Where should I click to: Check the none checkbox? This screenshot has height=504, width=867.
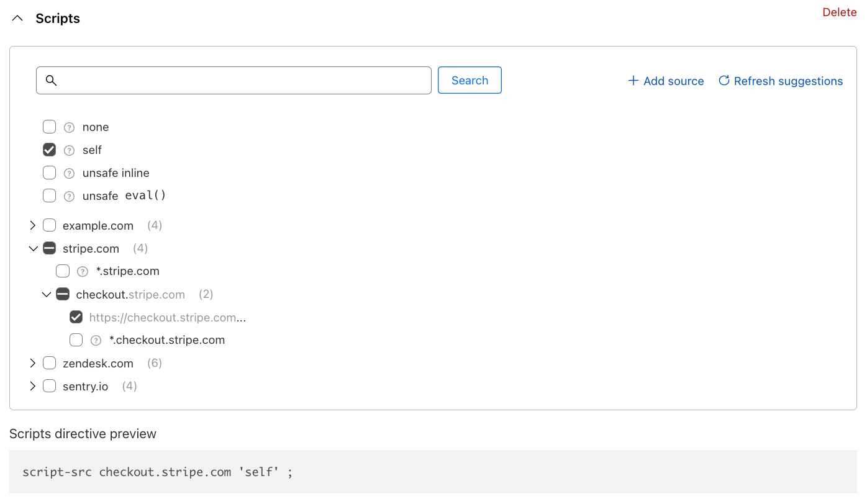[50, 127]
